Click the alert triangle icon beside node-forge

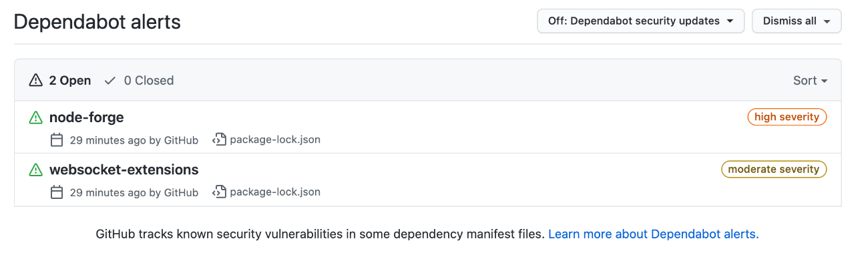pyautogui.click(x=35, y=118)
